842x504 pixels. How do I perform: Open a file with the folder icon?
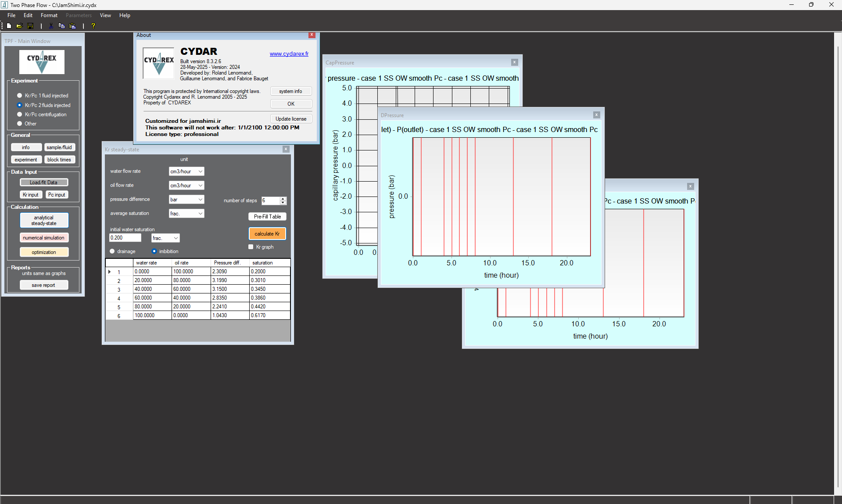[19, 26]
